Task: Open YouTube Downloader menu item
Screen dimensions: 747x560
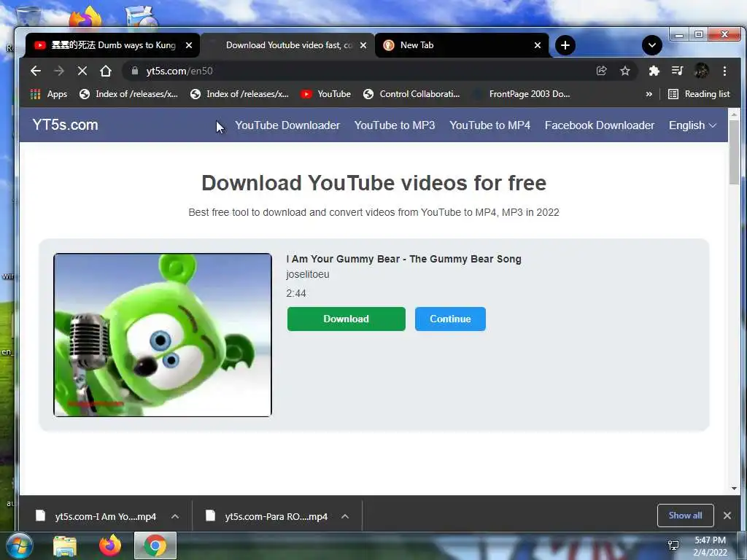Action: point(287,125)
